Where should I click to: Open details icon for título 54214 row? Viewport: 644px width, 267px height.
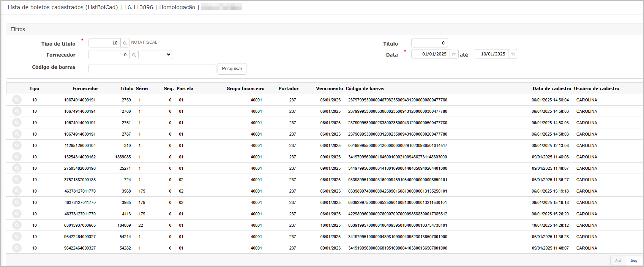coord(17,237)
